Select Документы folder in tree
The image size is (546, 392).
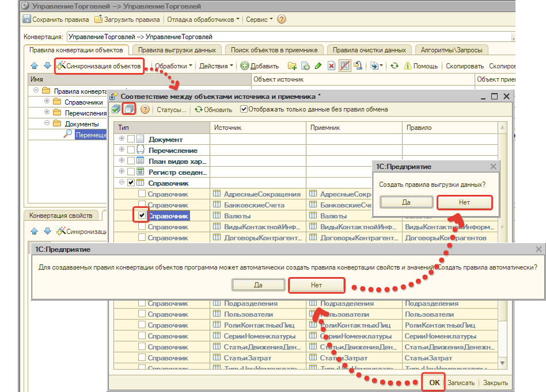click(x=82, y=124)
